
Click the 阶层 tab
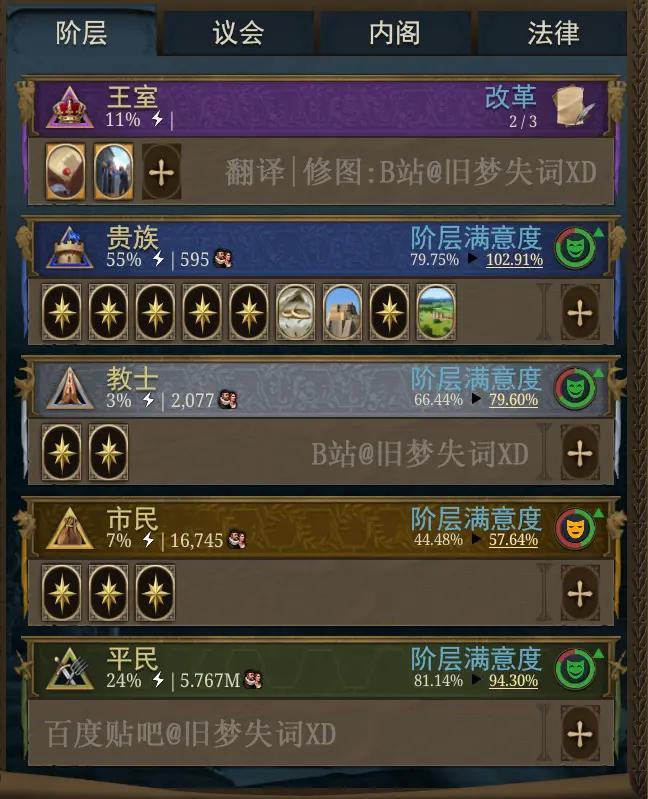pyautogui.click(x=82, y=33)
